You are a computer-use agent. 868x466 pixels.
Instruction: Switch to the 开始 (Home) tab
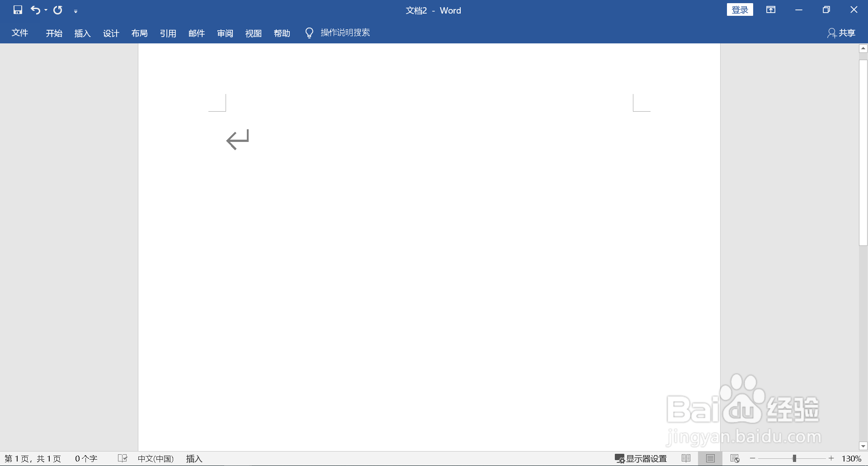54,33
